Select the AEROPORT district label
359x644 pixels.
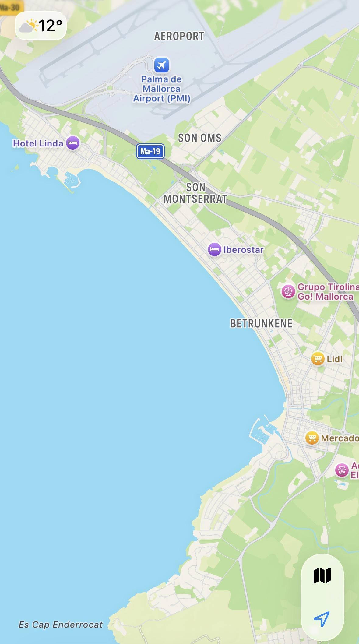(x=179, y=36)
